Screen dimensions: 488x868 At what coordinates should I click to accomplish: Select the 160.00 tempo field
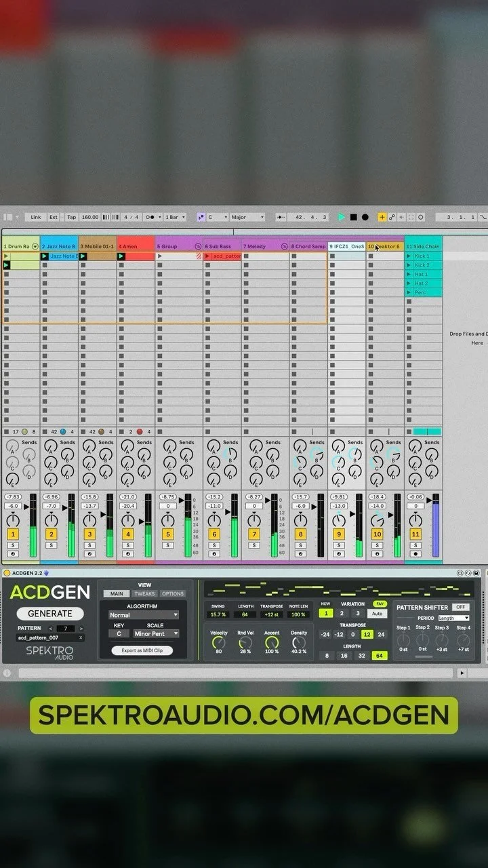tap(90, 217)
